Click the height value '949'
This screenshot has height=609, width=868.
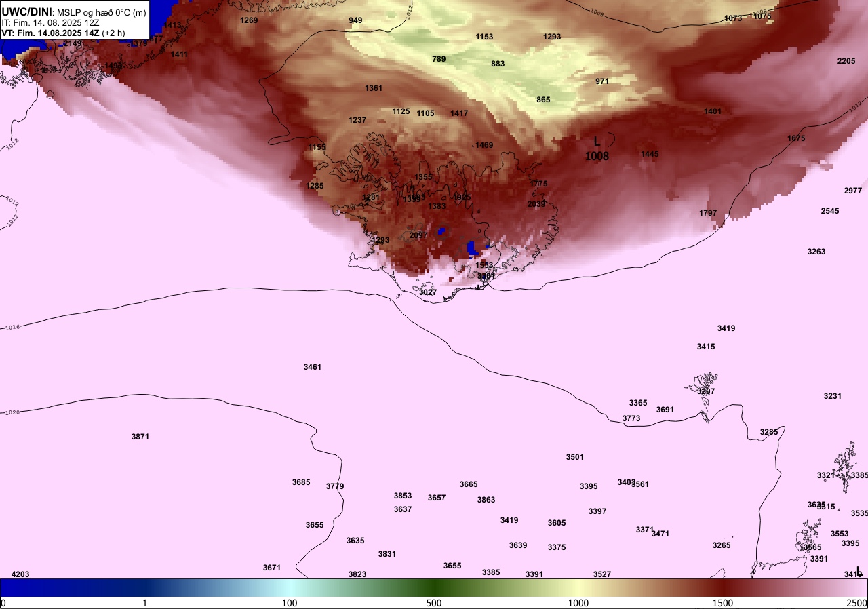coord(355,20)
